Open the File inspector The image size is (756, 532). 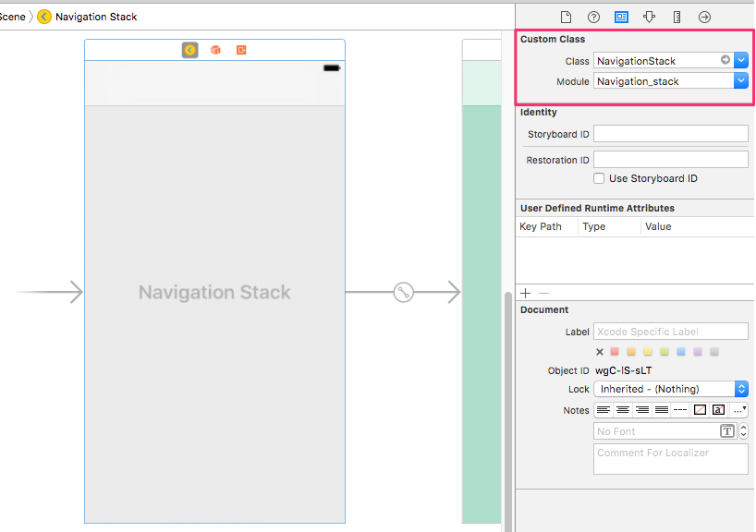[x=567, y=16]
